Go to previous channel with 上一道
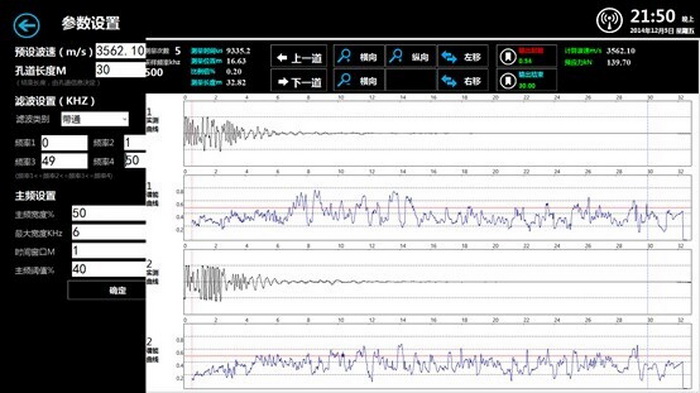 coord(299,57)
